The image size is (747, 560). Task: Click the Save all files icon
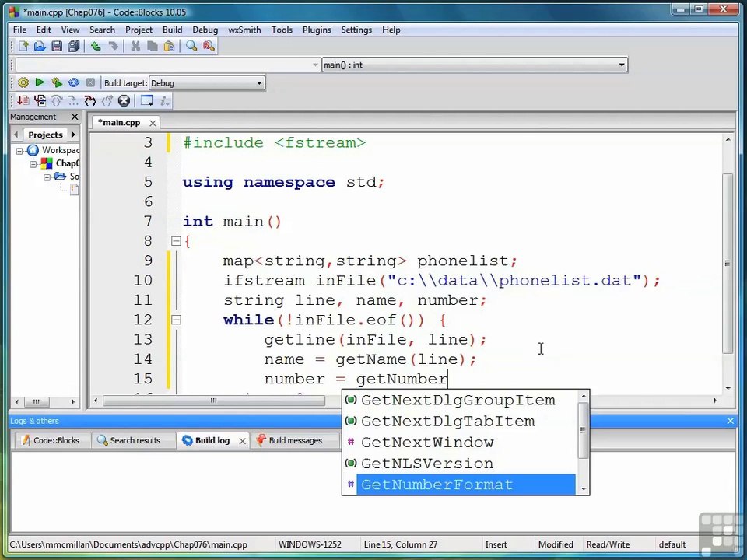(73, 46)
